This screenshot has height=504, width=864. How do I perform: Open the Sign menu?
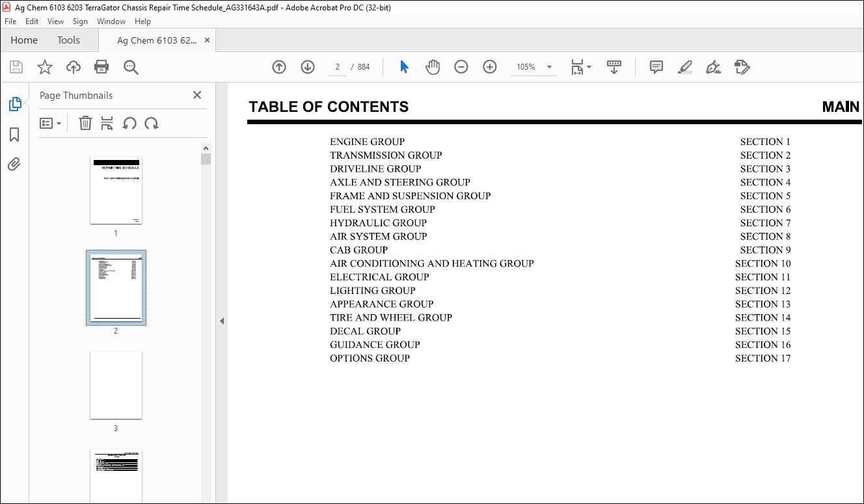pos(80,21)
